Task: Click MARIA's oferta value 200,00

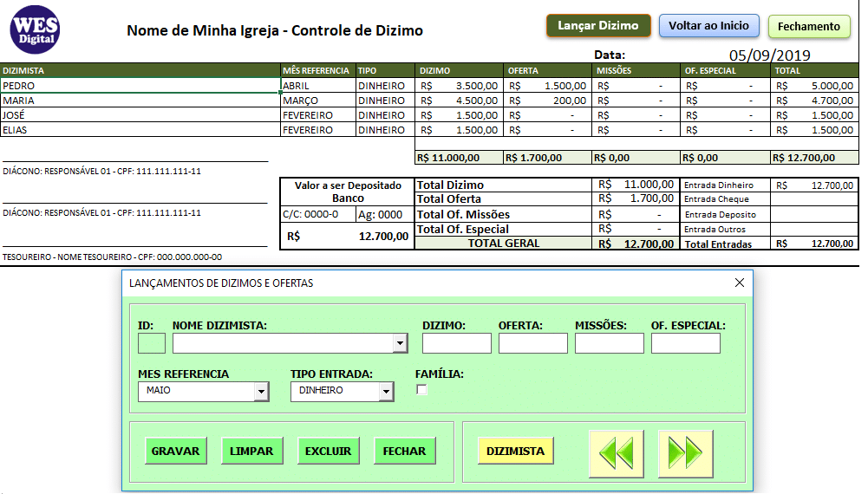Action: (547, 101)
